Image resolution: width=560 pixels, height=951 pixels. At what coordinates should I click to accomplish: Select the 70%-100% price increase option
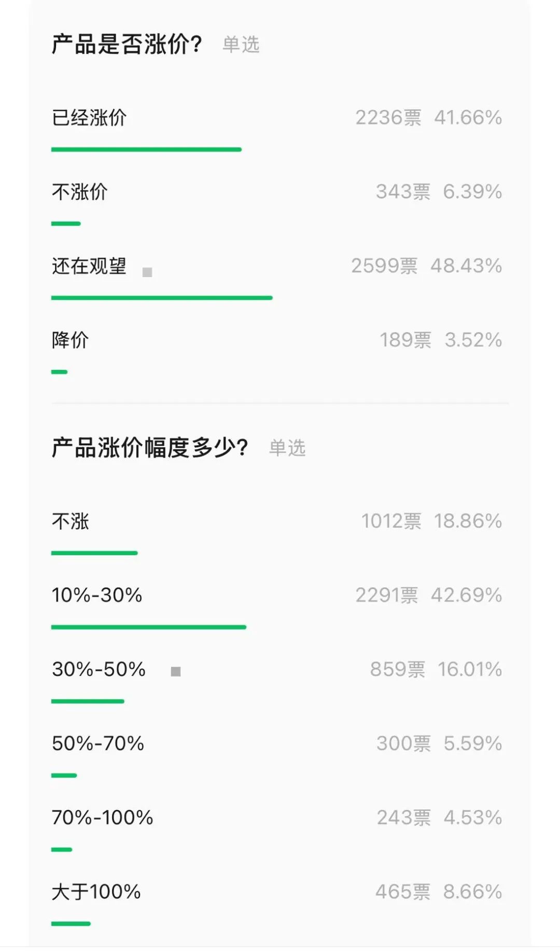tap(103, 818)
